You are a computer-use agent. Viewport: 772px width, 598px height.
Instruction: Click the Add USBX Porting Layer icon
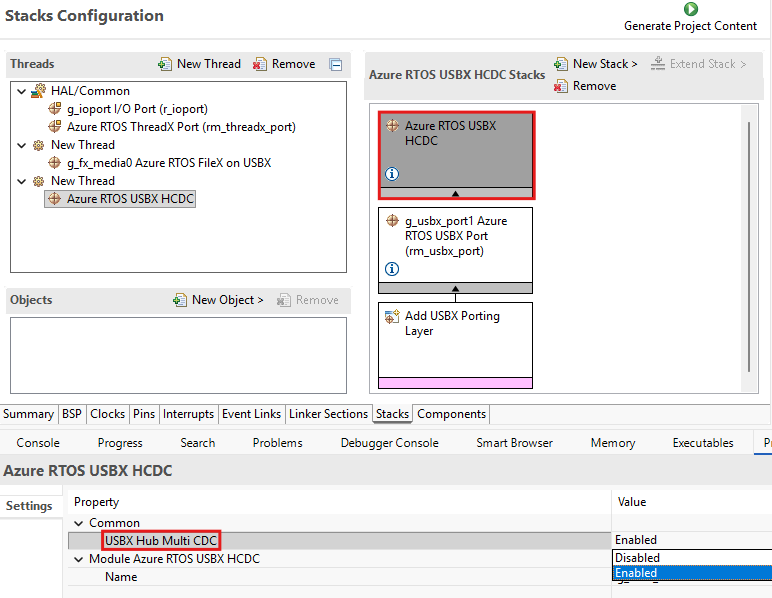point(392,316)
